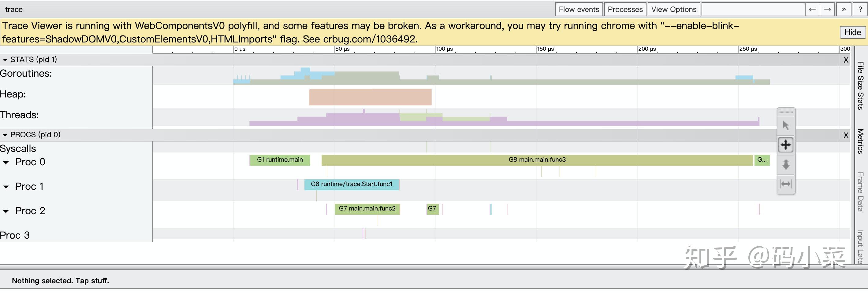Close the PROCS (pid 0) section
The image size is (868, 293).
click(x=846, y=135)
